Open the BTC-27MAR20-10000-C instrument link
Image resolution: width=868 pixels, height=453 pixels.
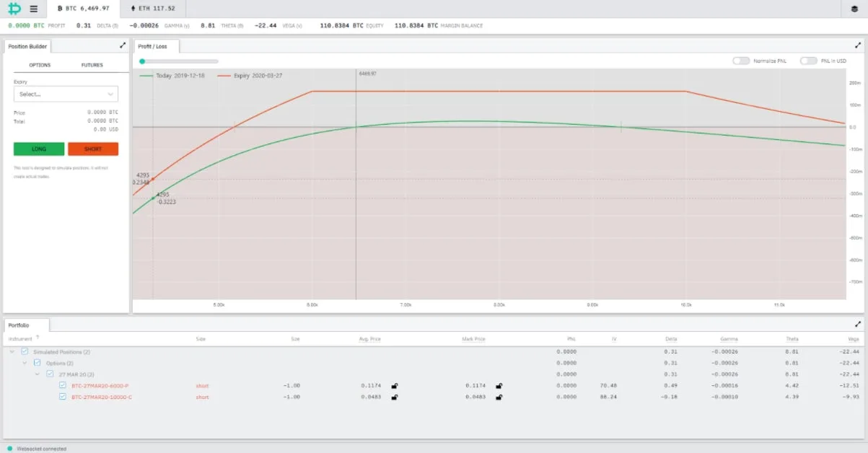102,397
